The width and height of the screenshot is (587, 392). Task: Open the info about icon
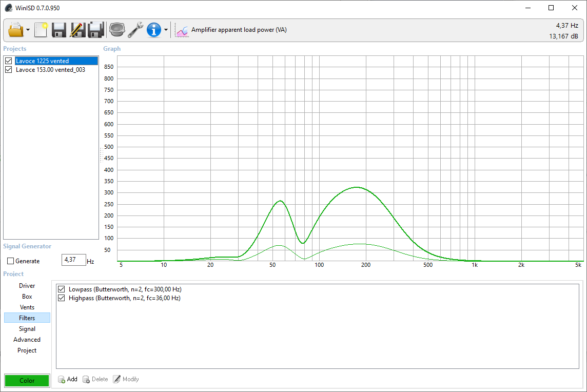154,30
